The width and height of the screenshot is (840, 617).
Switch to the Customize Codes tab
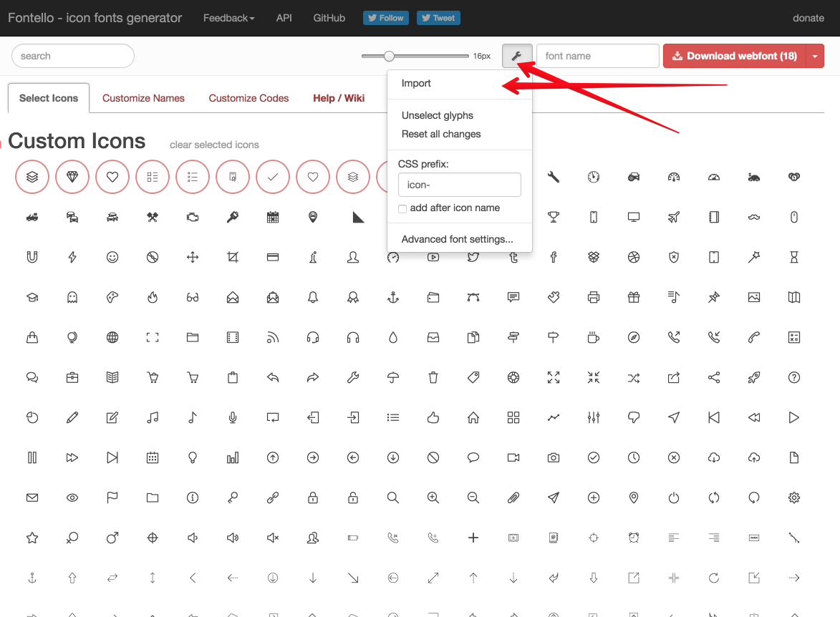tap(248, 98)
